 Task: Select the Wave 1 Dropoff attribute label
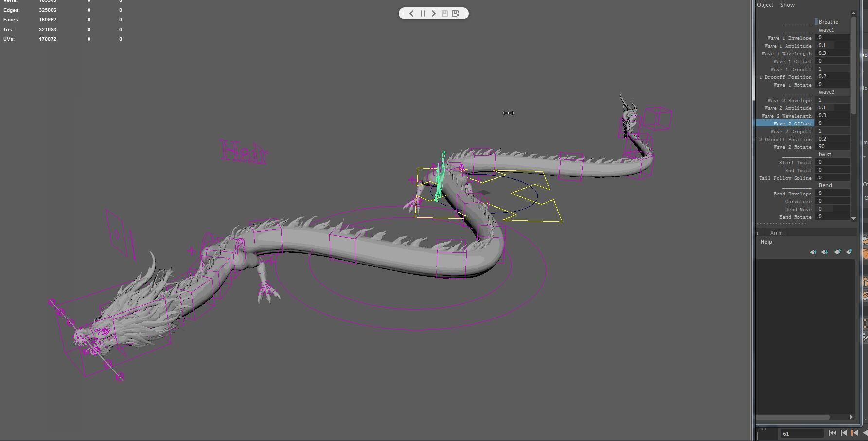point(791,69)
